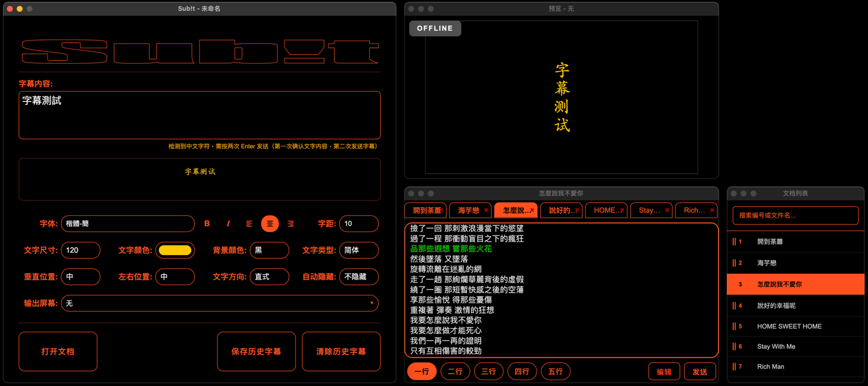Select 二行 line mode
Viewport: 868px width, 386px height.
coord(455,372)
